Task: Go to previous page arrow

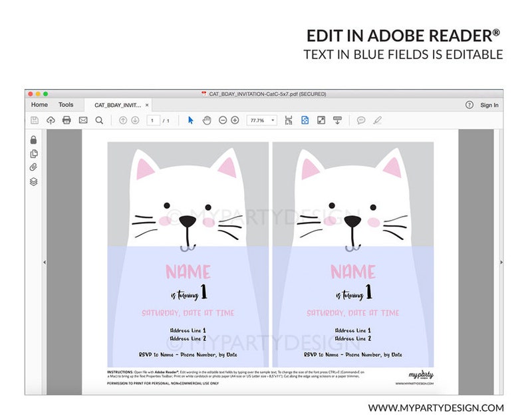Action: point(123,120)
